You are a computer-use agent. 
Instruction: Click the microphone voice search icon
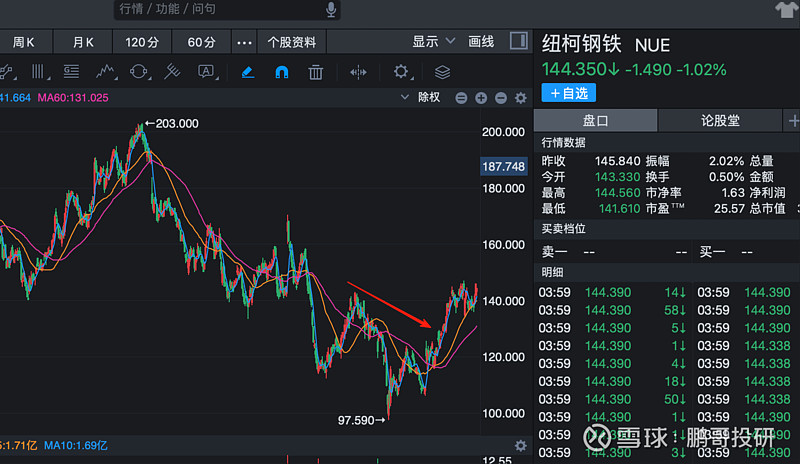pyautogui.click(x=331, y=9)
